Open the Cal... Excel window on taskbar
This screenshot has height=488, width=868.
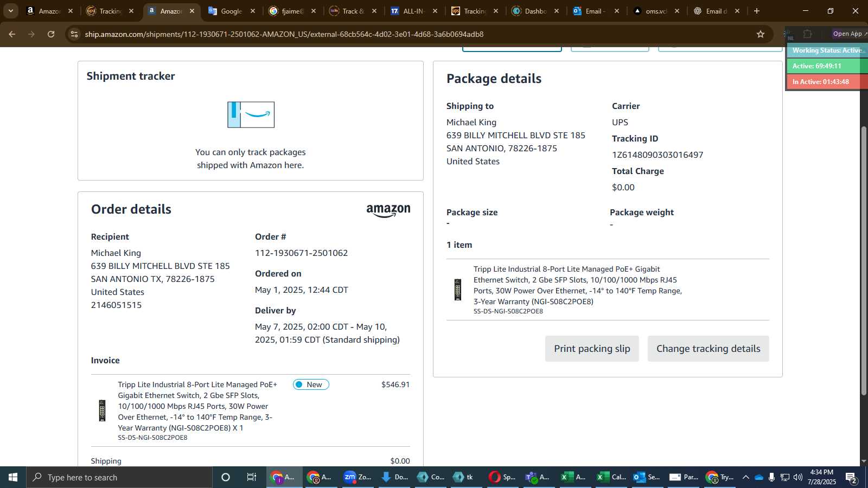point(611,477)
